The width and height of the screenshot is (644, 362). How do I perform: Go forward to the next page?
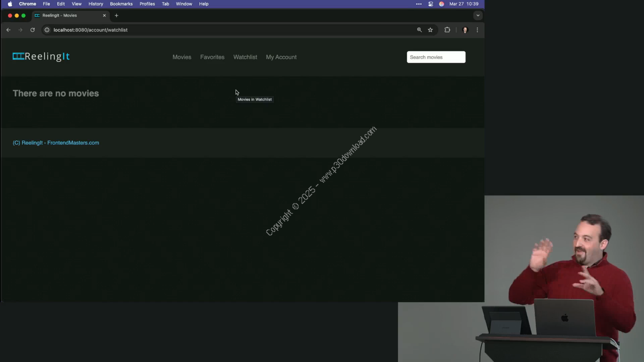[x=20, y=30]
